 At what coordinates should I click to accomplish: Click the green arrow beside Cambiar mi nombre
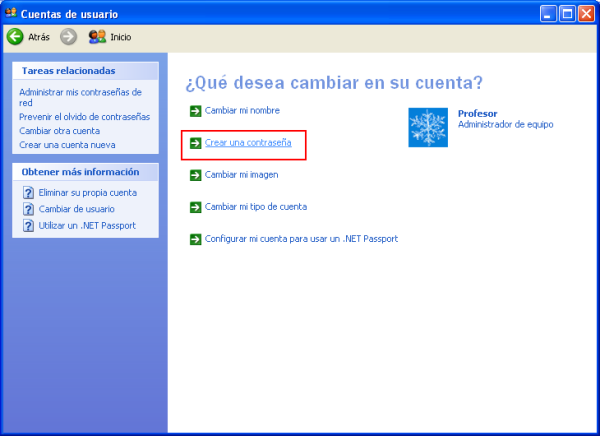(195, 111)
